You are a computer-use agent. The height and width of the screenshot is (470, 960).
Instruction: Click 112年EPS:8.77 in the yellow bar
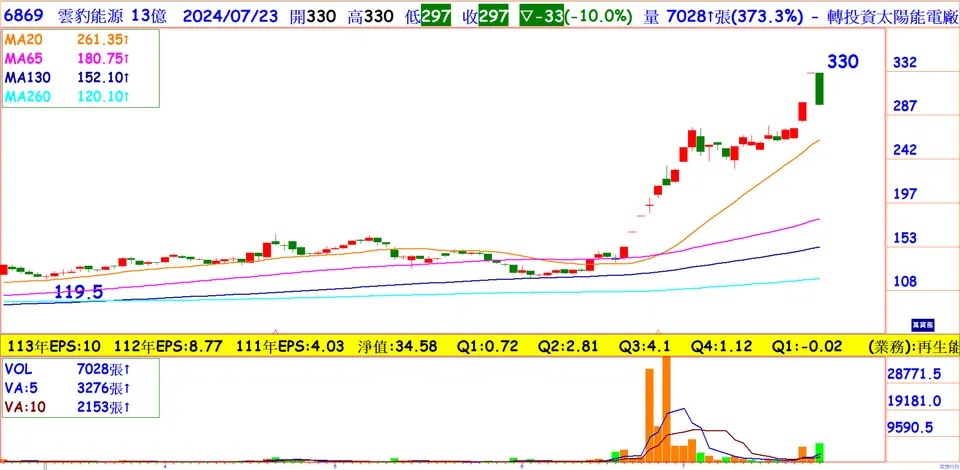(170, 346)
